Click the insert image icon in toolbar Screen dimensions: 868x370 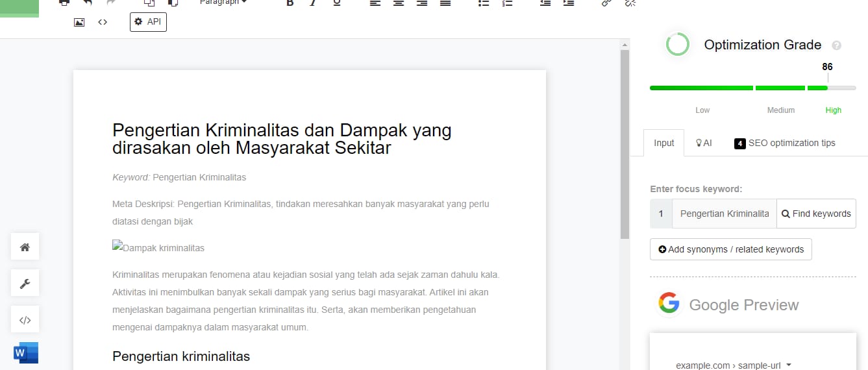click(79, 22)
